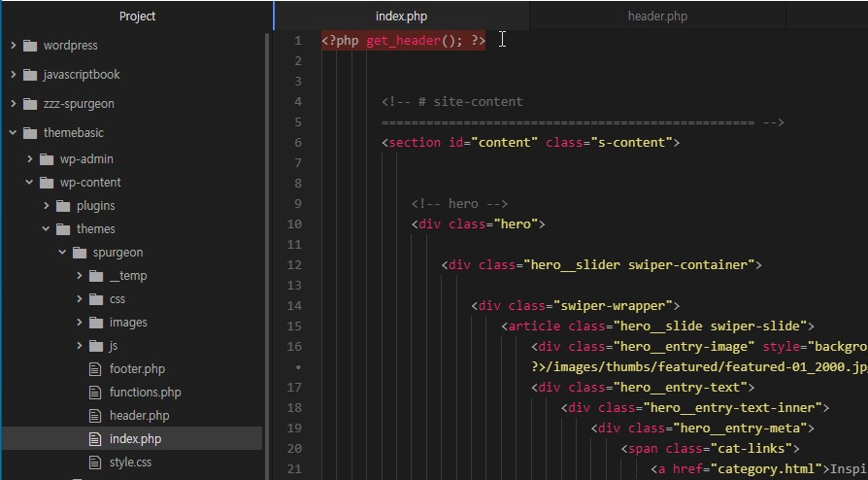Click the "hero__slider swiper-container" class string
This screenshot has width=868, height=480.
click(639, 265)
